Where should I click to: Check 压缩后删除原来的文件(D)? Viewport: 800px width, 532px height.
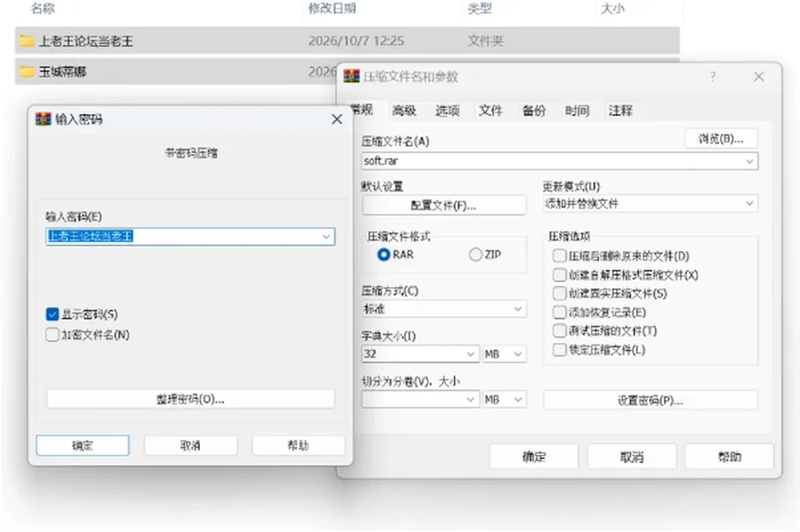coord(560,256)
